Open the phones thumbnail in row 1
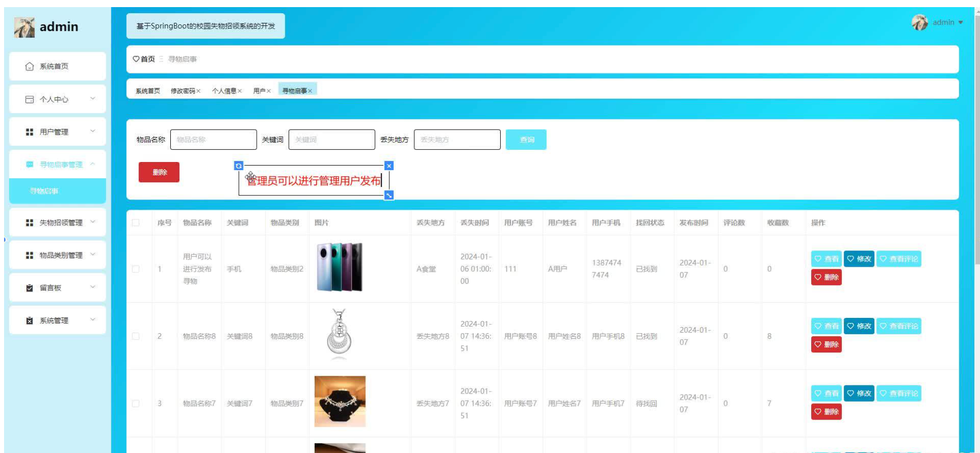This screenshot has width=980, height=453. coord(340,268)
